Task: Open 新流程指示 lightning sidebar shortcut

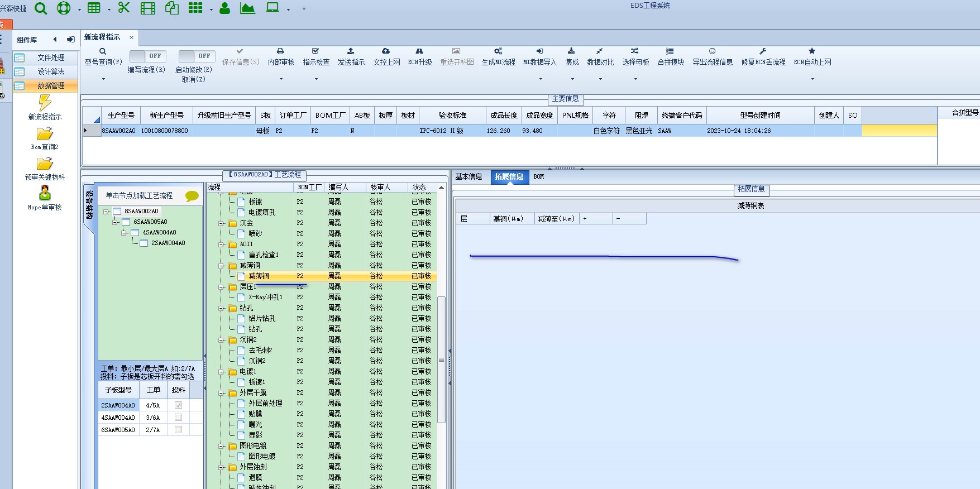Action: click(x=45, y=107)
